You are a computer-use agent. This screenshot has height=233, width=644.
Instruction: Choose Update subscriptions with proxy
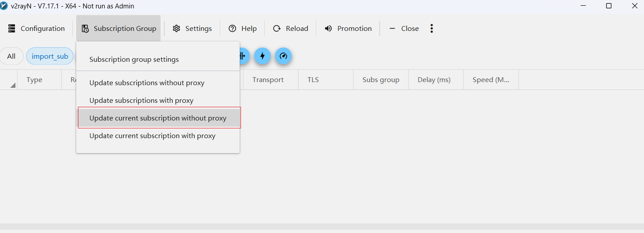pos(141,101)
